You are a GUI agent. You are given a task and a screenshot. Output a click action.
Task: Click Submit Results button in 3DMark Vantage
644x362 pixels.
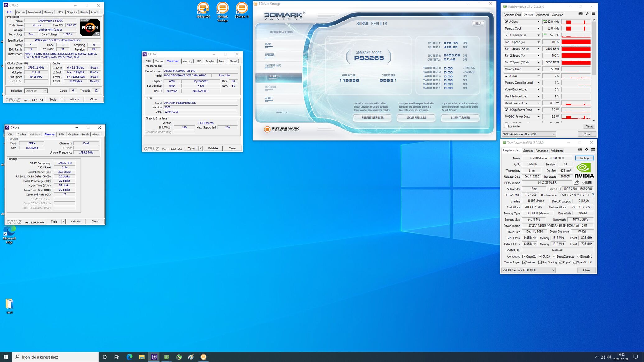point(372,118)
